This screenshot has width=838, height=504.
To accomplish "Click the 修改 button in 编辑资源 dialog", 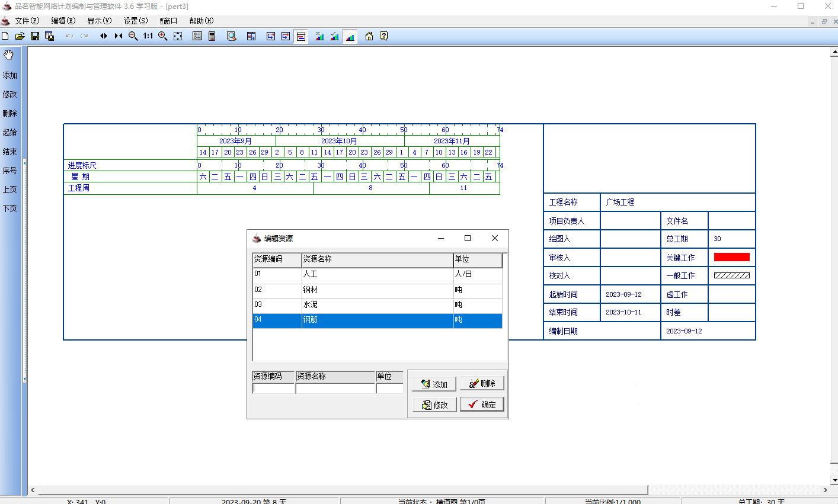I will click(x=434, y=405).
